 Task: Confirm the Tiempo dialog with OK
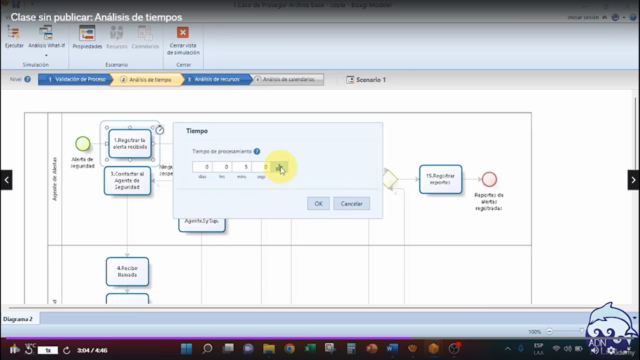[x=318, y=204]
